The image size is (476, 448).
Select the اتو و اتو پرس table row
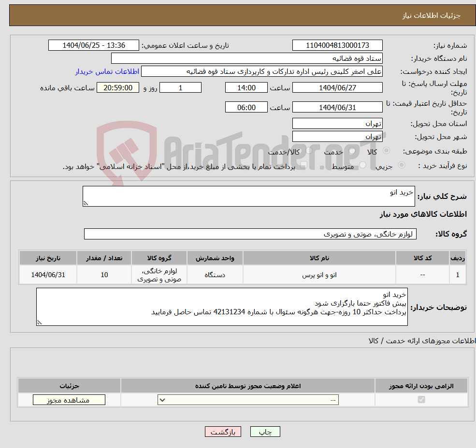242,274
